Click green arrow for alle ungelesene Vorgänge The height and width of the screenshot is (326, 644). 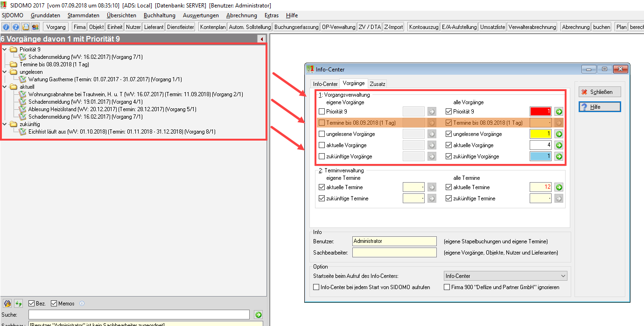click(x=559, y=134)
